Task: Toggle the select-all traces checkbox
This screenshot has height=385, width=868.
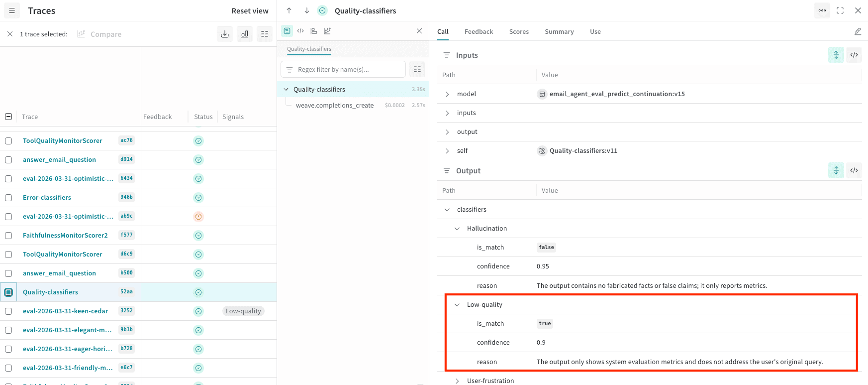Action: click(x=8, y=117)
